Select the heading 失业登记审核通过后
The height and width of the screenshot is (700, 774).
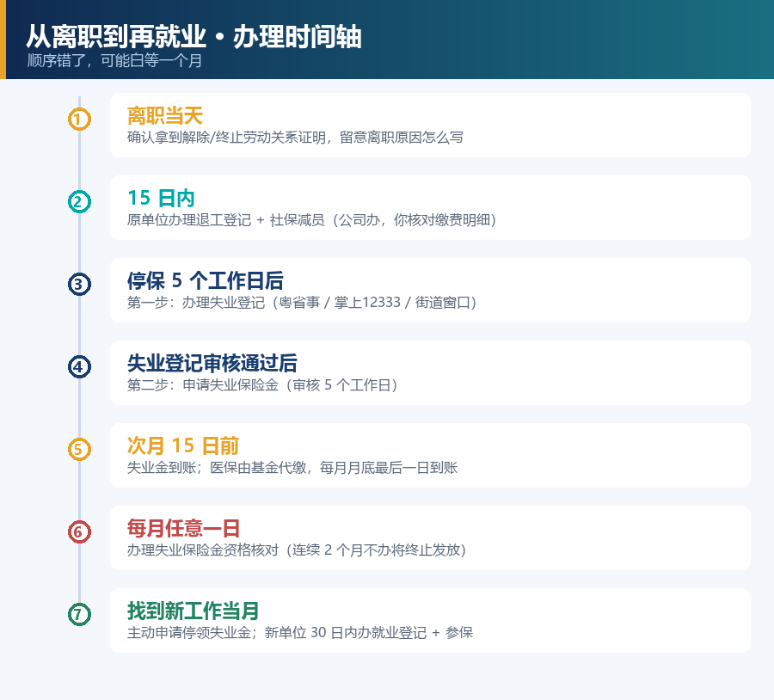click(x=212, y=363)
